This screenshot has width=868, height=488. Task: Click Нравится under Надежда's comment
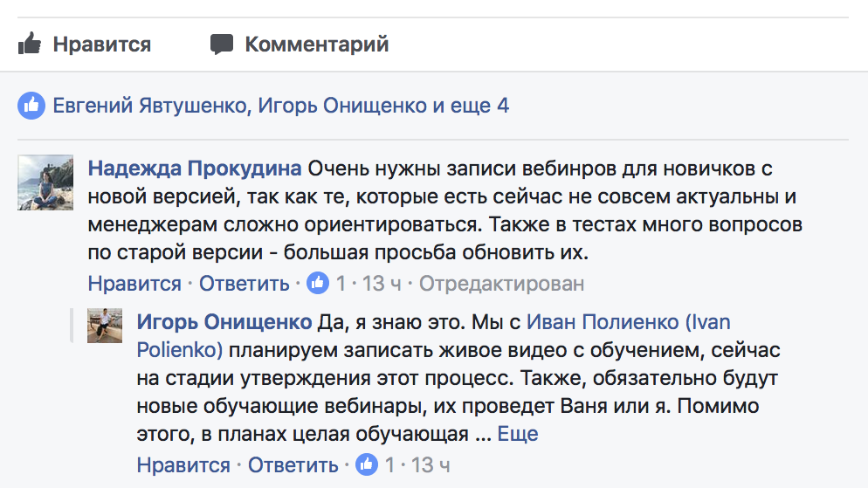(x=134, y=283)
